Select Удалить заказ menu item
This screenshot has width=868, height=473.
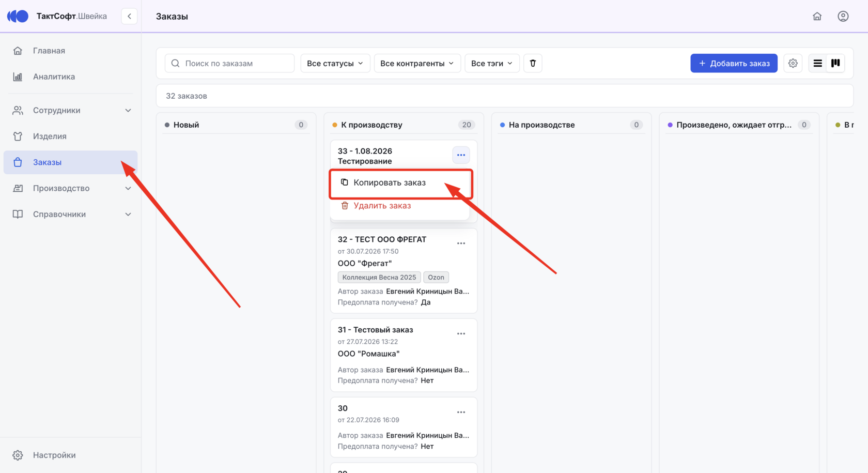point(400,206)
